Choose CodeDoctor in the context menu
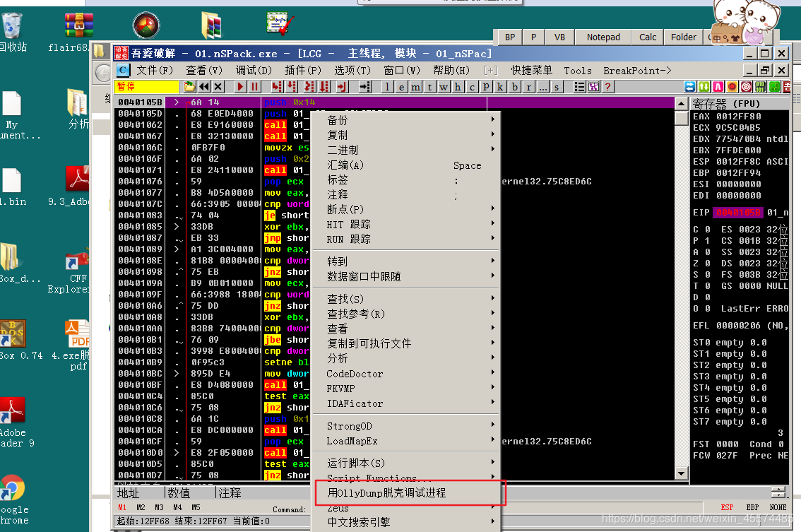The height and width of the screenshot is (532, 801). coord(405,374)
